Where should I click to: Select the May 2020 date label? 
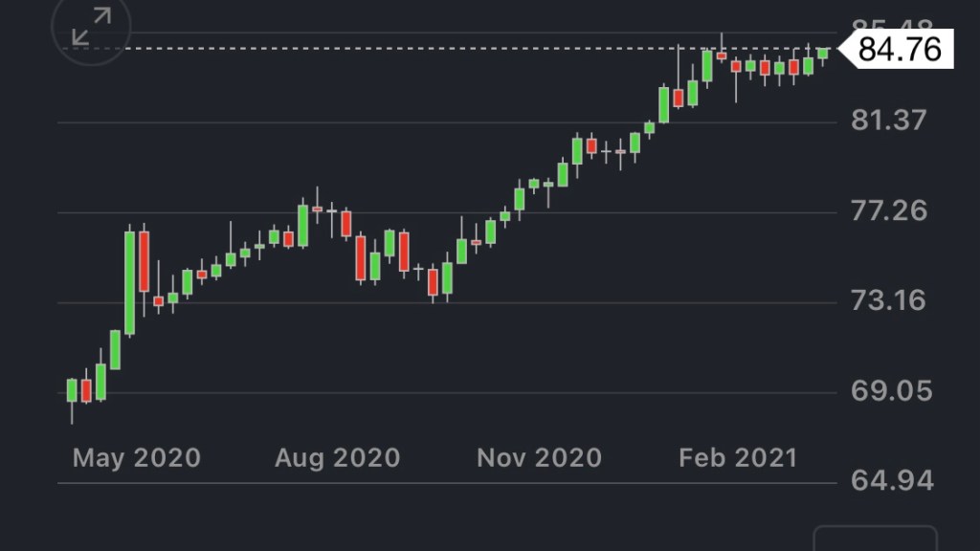tap(137, 458)
